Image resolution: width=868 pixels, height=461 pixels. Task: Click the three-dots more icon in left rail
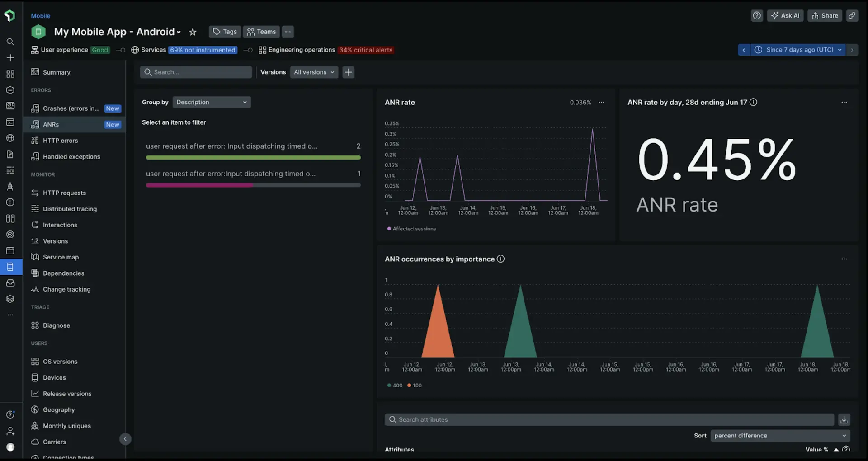tap(10, 315)
